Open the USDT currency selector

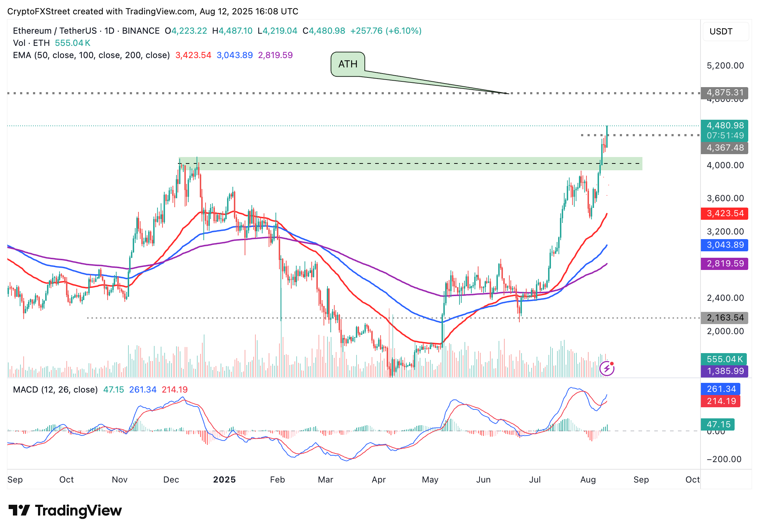(725, 32)
